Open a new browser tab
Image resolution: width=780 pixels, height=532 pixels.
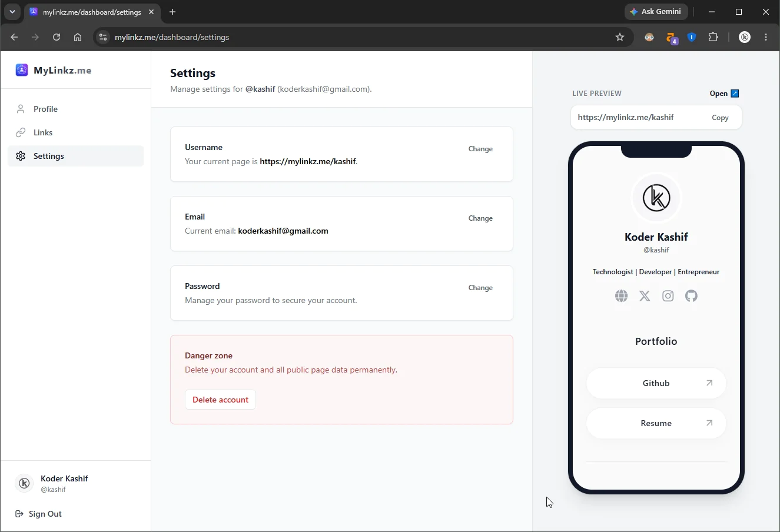click(172, 12)
